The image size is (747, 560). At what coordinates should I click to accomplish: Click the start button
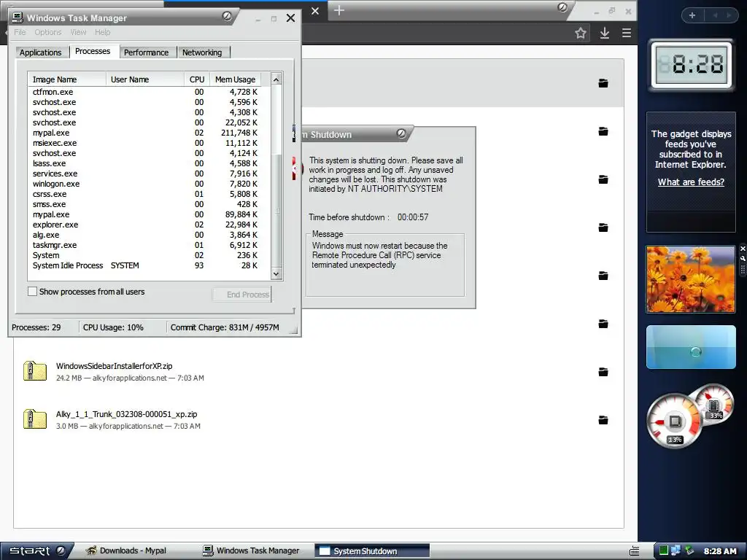coord(36,551)
